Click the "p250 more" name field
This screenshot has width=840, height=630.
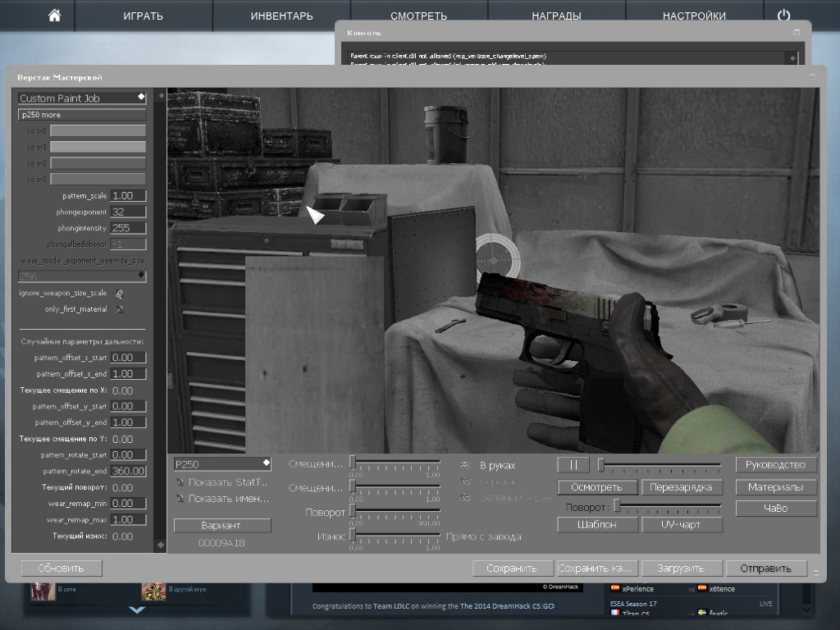point(80,114)
